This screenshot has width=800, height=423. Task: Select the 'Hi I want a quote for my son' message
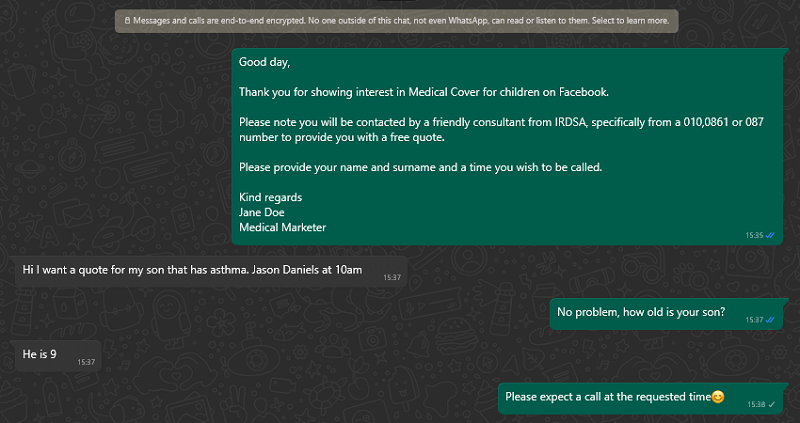coord(211,271)
